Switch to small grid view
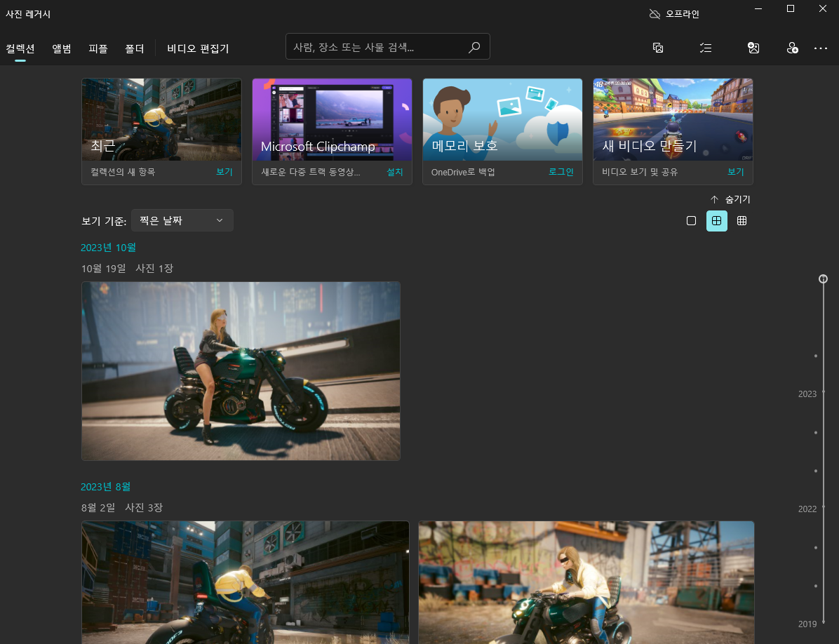This screenshot has height=644, width=839. [741, 221]
